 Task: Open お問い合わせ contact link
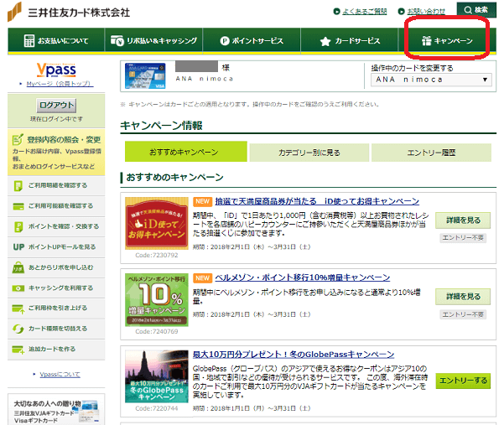(426, 12)
